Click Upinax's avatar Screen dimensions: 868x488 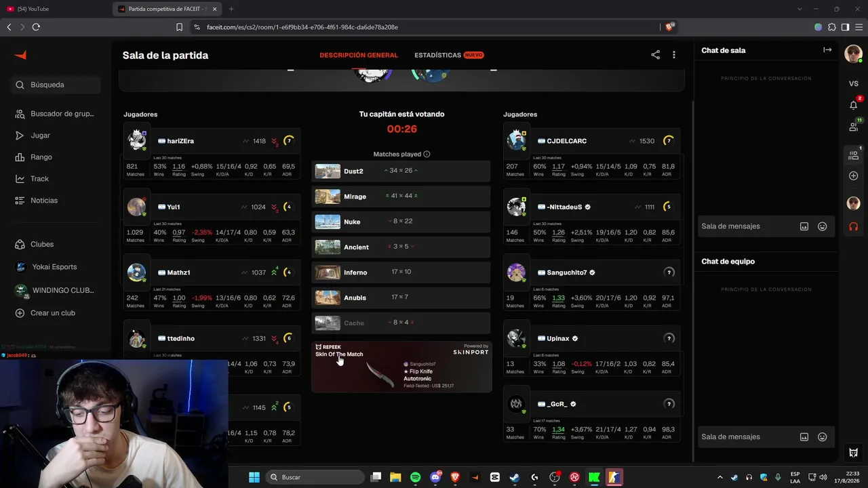click(x=516, y=338)
